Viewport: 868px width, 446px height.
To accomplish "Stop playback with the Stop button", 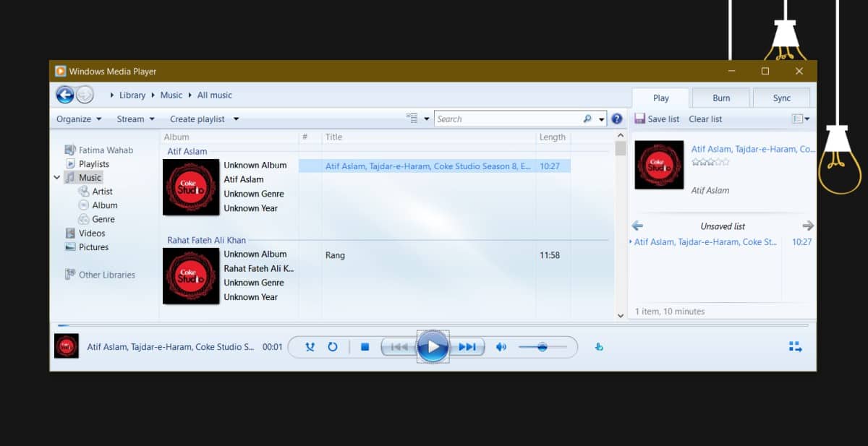I will coord(365,347).
